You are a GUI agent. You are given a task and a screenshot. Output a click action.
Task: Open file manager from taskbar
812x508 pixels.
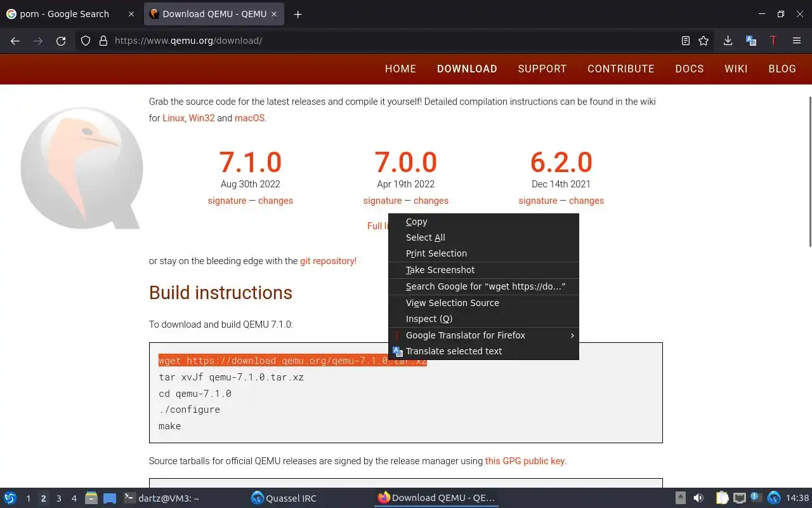coord(91,498)
